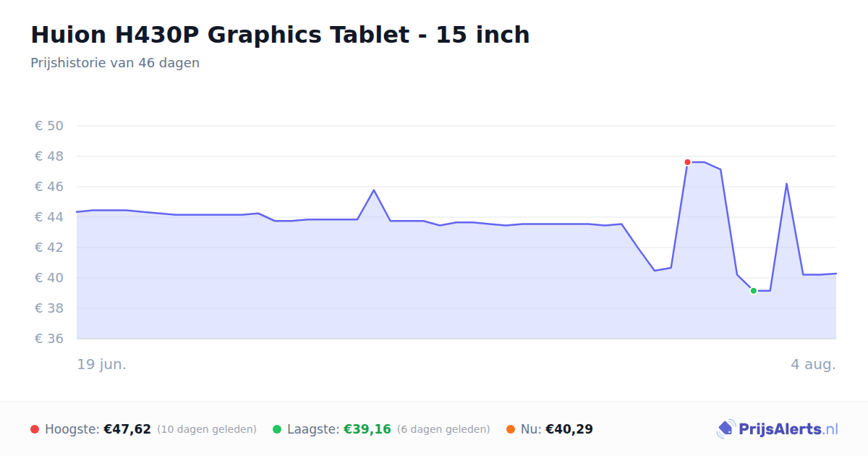
Task: Click the Huion H430P Graphics Tablet title
Action: [280, 35]
